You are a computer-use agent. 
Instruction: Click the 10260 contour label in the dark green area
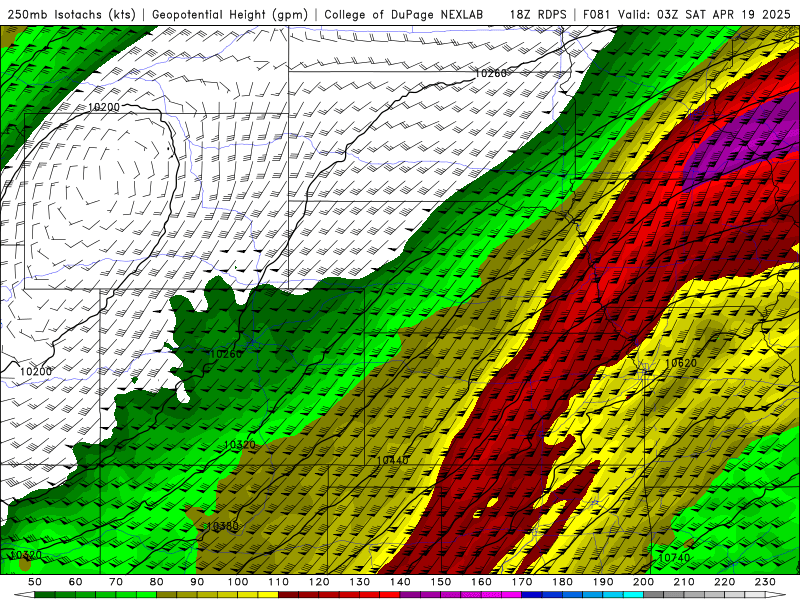click(226, 354)
